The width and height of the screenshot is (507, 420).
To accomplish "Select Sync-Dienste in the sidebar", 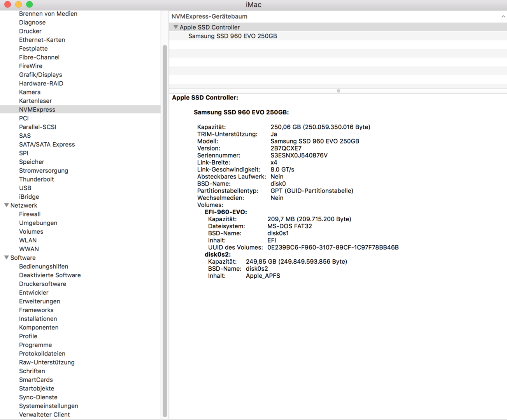I will [39, 397].
